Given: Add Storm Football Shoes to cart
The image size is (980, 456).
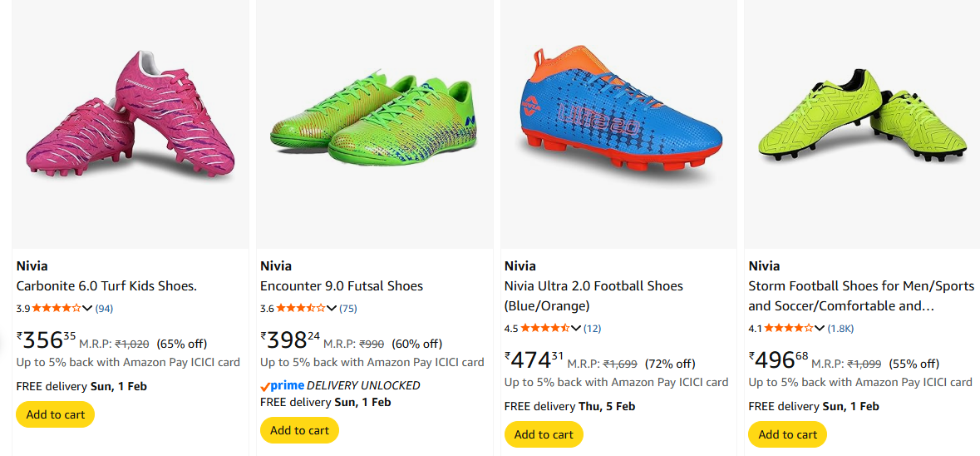Looking at the screenshot, I should [787, 434].
